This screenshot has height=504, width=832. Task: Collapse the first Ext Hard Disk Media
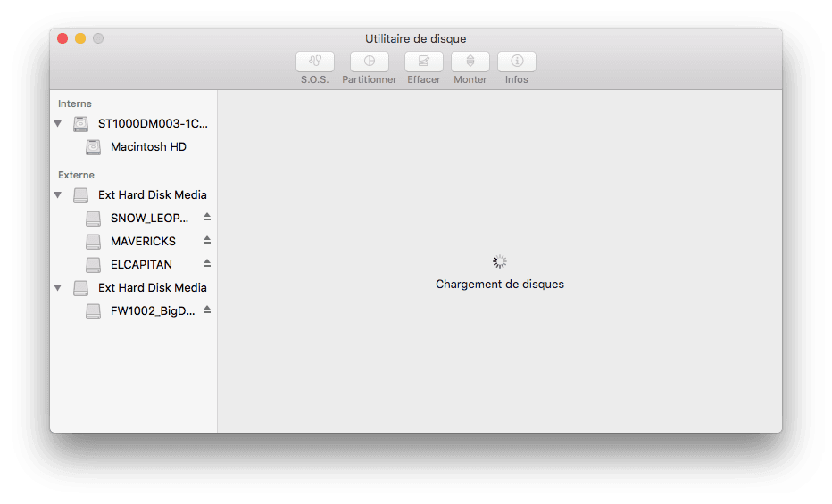click(x=58, y=195)
